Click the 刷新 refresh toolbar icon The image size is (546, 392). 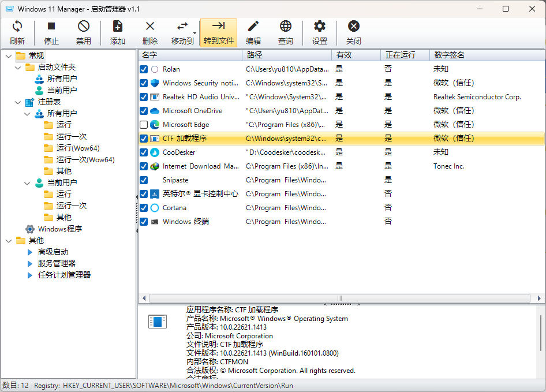click(17, 26)
